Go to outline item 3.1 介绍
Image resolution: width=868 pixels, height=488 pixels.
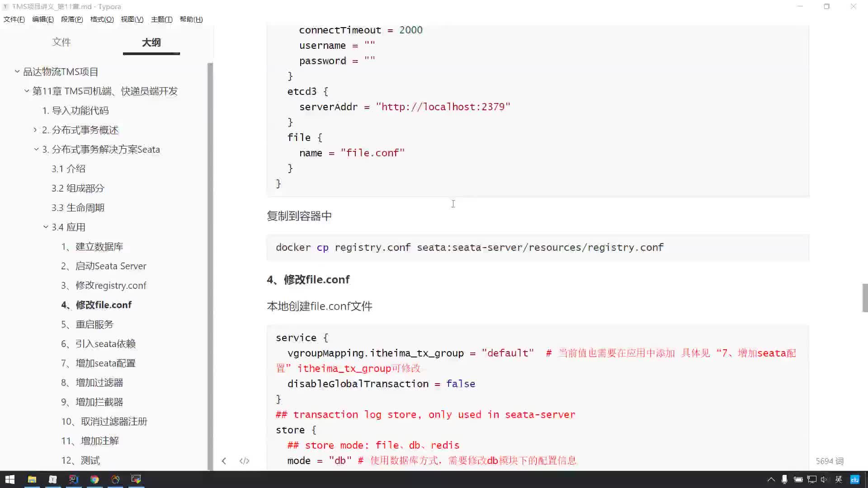(x=68, y=169)
